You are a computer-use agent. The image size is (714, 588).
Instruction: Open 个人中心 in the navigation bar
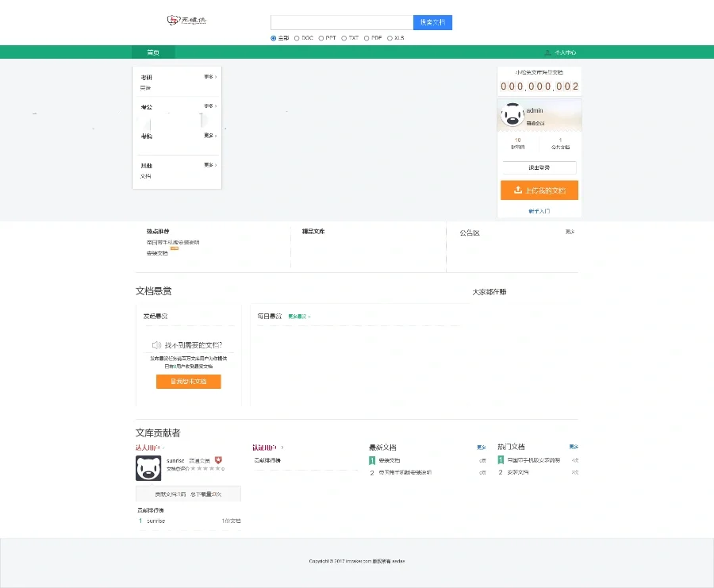[565, 52]
